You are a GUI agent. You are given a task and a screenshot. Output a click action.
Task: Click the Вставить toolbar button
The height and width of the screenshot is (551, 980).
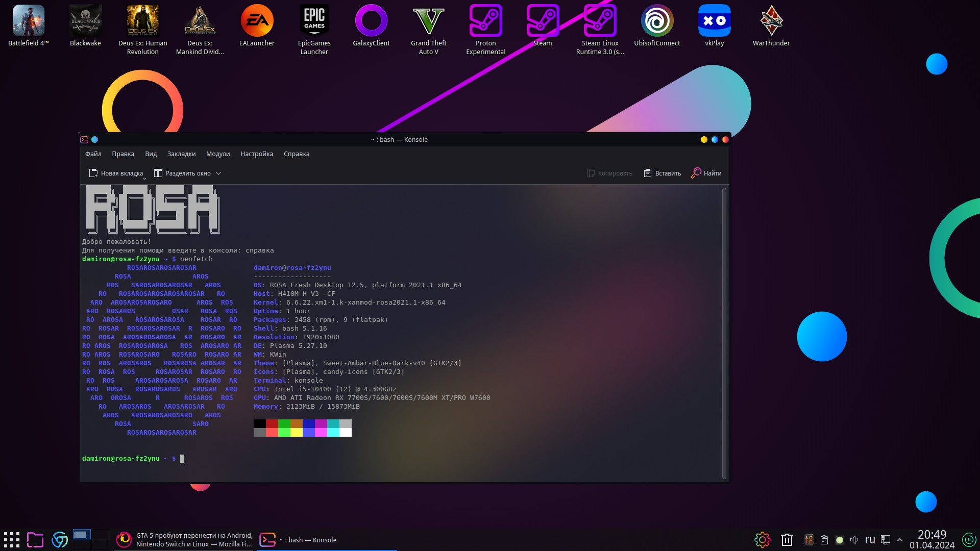pyautogui.click(x=663, y=173)
